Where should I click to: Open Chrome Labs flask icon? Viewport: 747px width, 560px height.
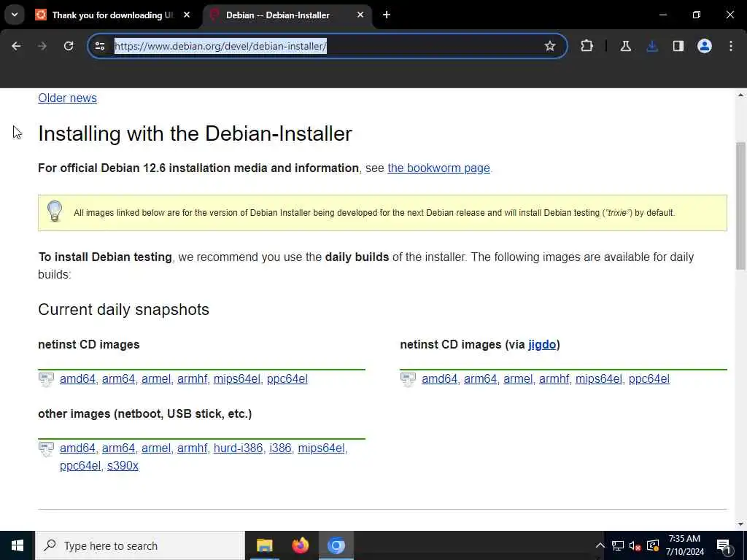(x=625, y=46)
